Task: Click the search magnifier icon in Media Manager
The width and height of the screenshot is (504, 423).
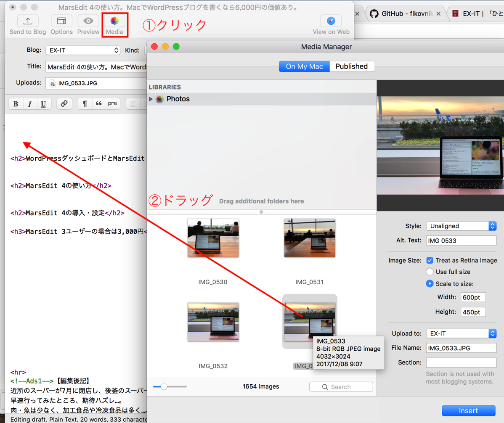Action: tap(325, 387)
